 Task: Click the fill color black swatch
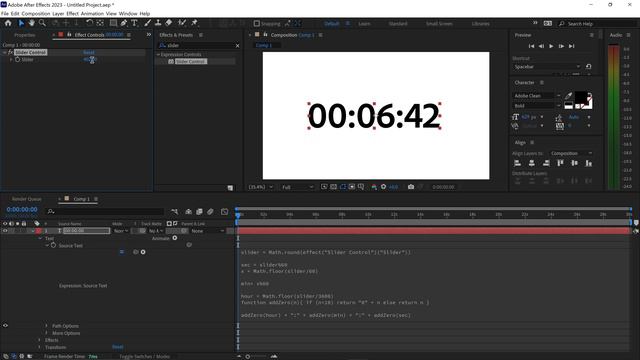(x=580, y=98)
